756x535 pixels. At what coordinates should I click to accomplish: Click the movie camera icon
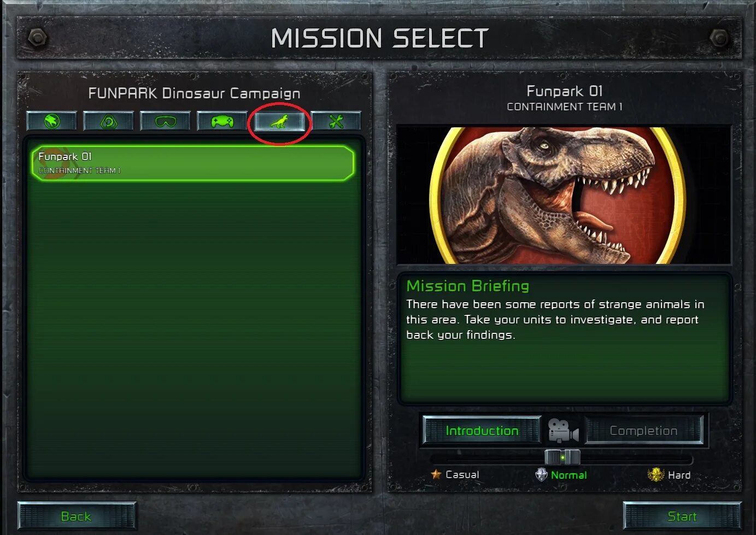coord(563,431)
